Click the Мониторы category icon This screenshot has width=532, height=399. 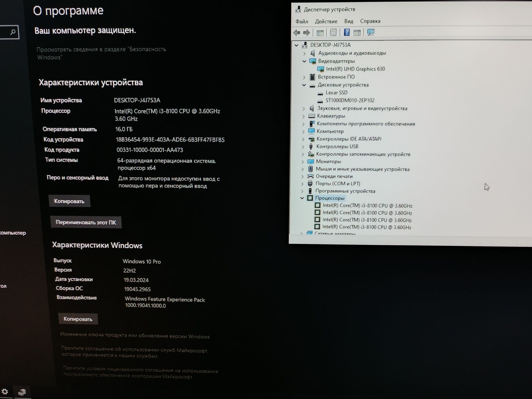pos(311,161)
